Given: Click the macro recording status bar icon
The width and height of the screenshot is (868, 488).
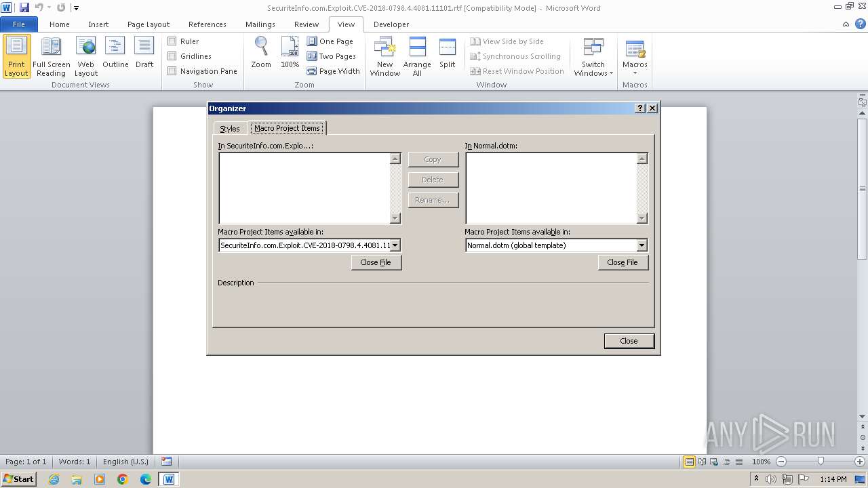Looking at the screenshot, I should [x=167, y=462].
